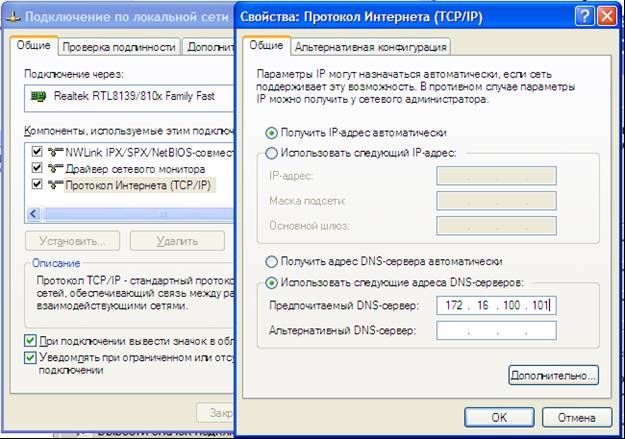Click the Advanced (Дополнительно) button

click(x=553, y=374)
